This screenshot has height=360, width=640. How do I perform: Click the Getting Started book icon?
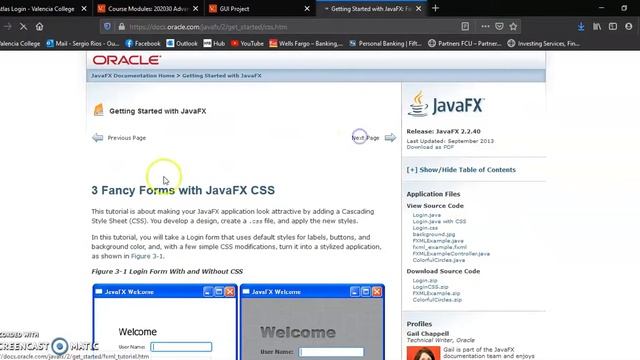(x=98, y=110)
